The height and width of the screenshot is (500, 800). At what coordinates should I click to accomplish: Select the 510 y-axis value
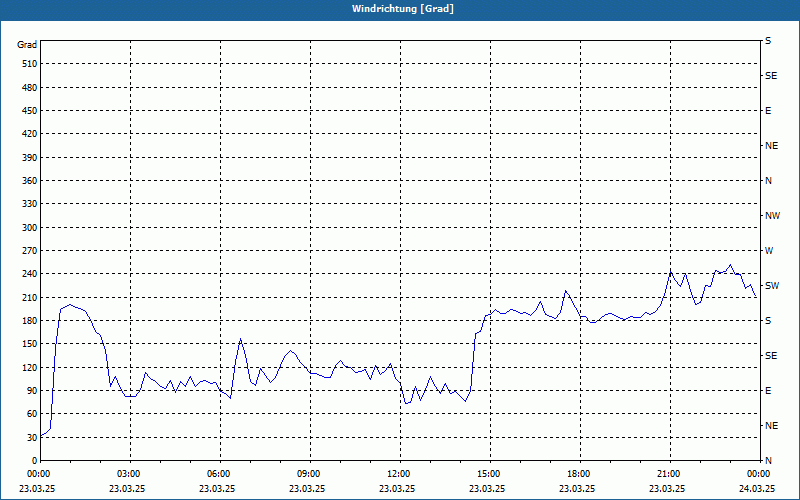[30, 64]
